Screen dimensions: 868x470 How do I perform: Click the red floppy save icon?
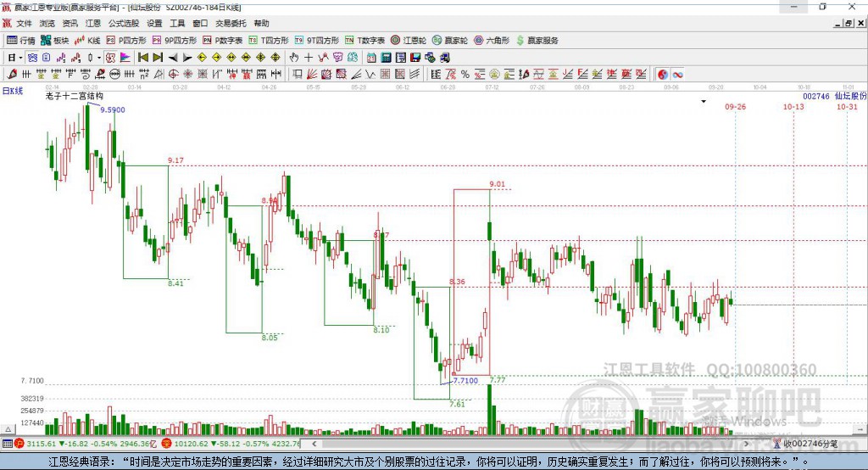click(x=415, y=58)
